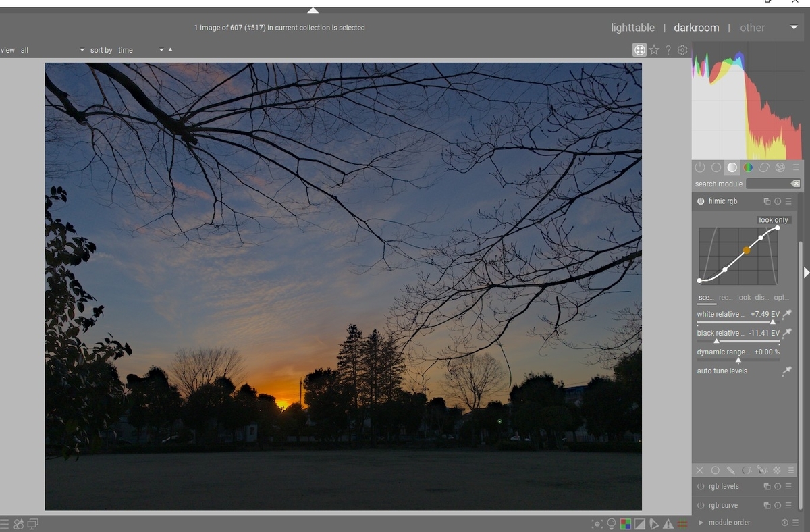Click auto tune levels eyedropper
Viewport: 810px width, 532px height.
pos(787,371)
